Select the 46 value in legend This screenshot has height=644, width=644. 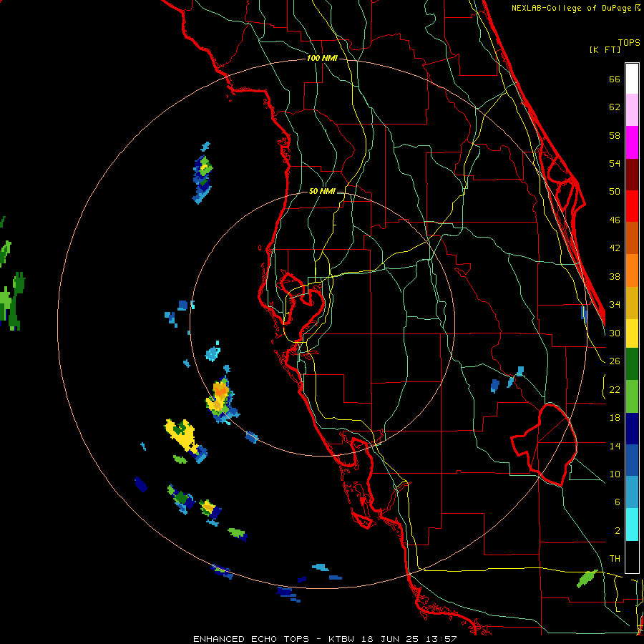pyautogui.click(x=615, y=220)
